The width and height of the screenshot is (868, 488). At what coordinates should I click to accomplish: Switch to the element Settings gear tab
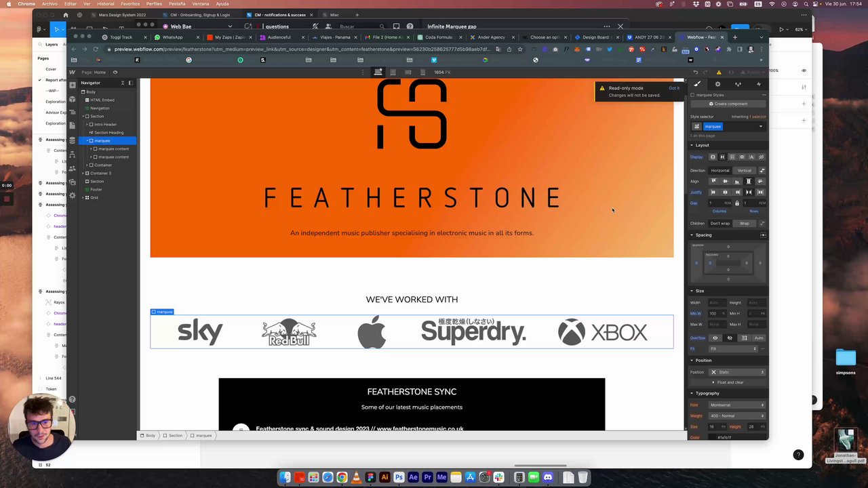click(x=717, y=84)
